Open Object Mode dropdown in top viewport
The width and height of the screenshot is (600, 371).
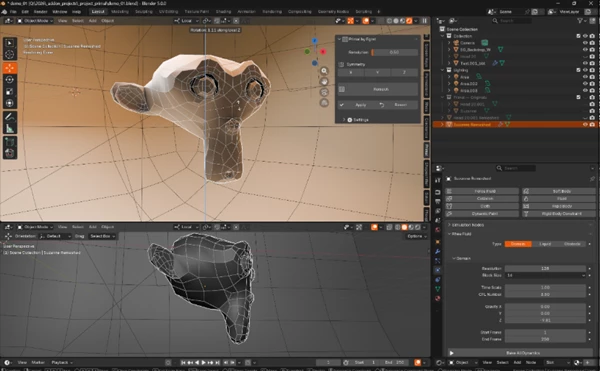coord(35,21)
